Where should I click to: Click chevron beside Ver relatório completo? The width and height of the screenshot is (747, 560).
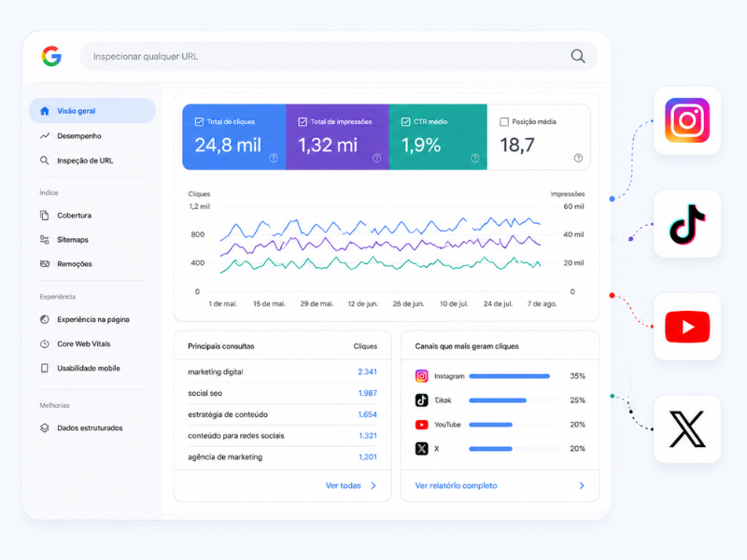tap(582, 485)
